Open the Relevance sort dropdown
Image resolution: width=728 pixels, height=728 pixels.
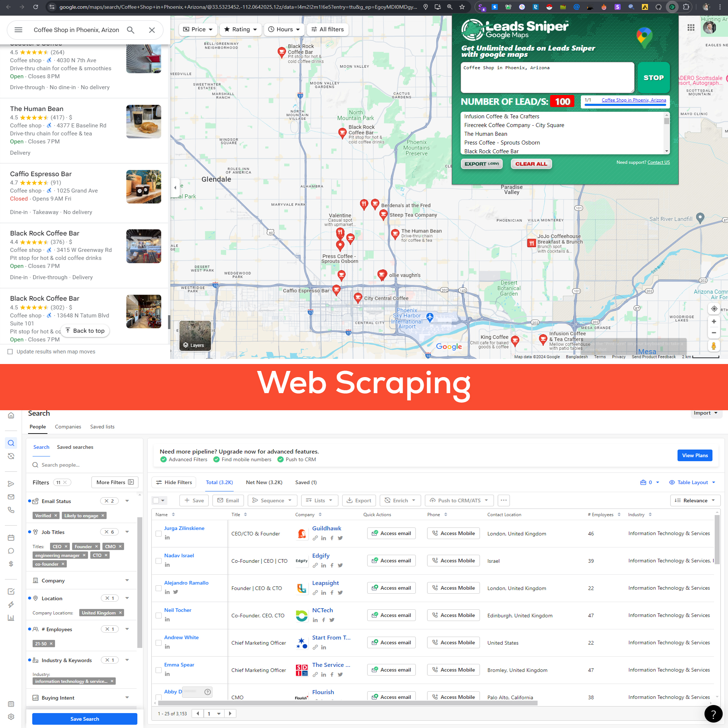point(695,500)
